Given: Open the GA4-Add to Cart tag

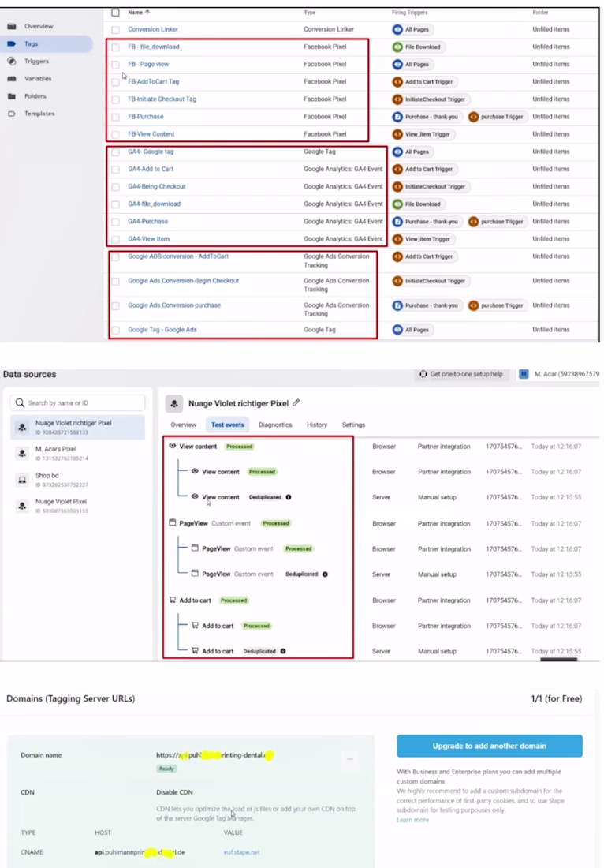Looking at the screenshot, I should click(x=151, y=169).
